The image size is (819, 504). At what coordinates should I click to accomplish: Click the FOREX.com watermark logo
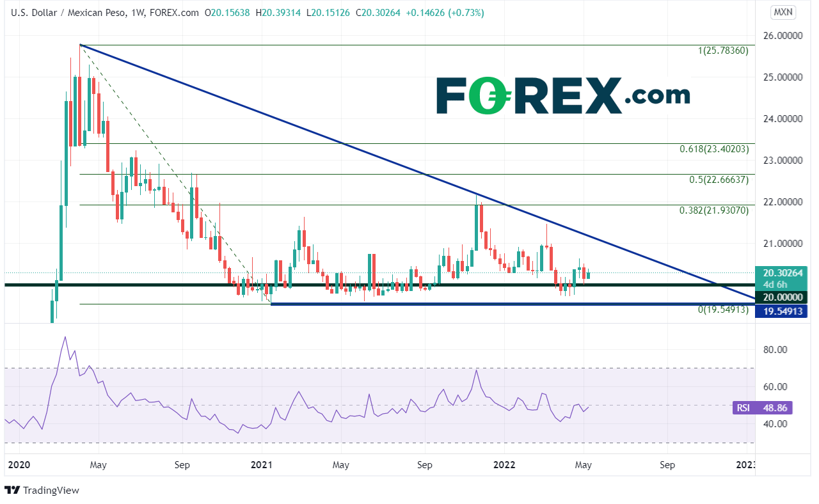(x=562, y=96)
